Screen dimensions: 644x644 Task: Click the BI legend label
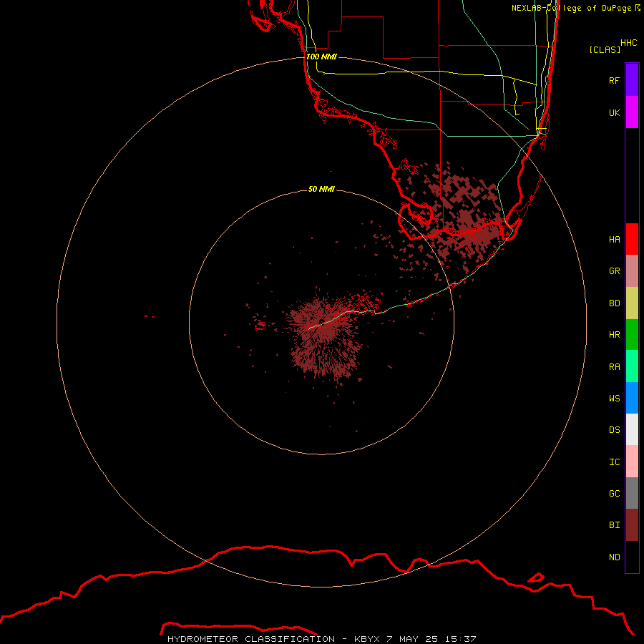615,525
